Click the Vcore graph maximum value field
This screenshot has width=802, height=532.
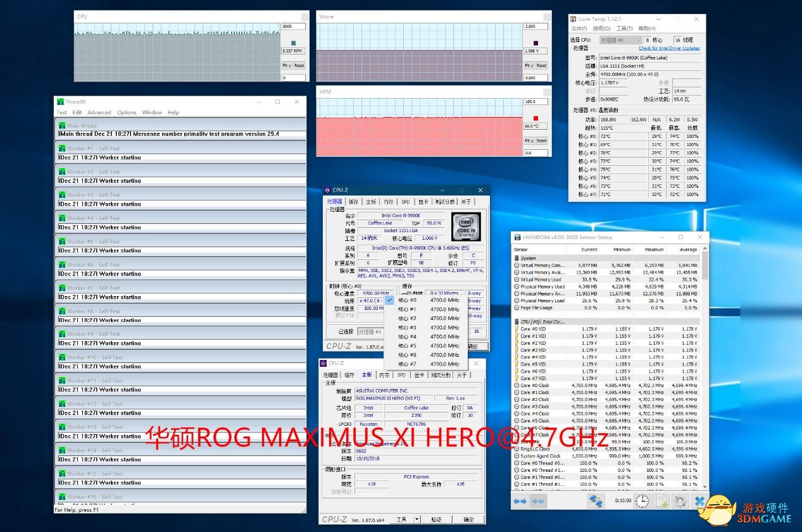pyautogui.click(x=535, y=27)
